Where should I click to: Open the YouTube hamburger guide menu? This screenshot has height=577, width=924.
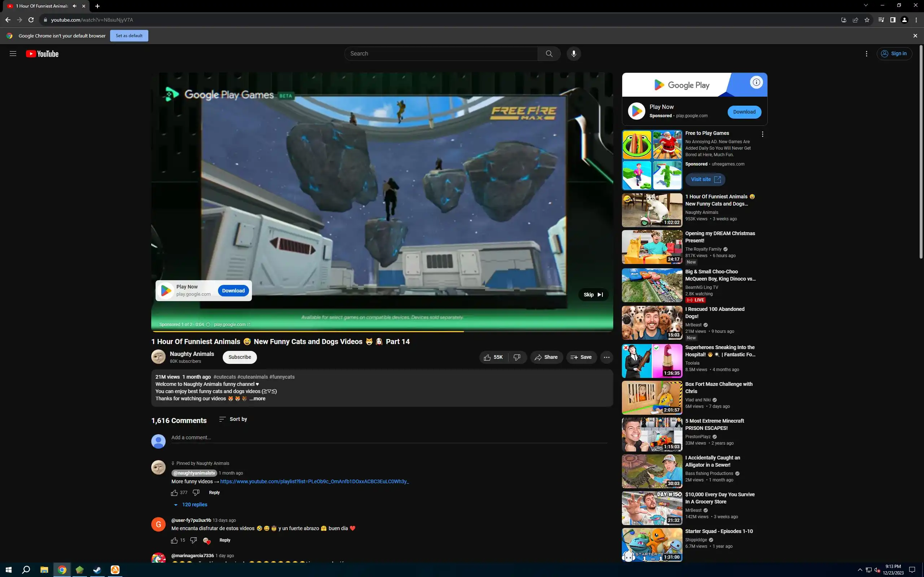pos(13,54)
